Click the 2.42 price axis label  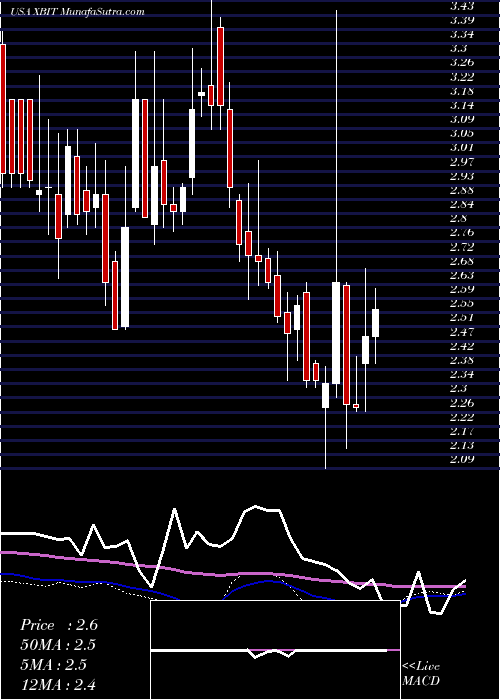tap(462, 346)
